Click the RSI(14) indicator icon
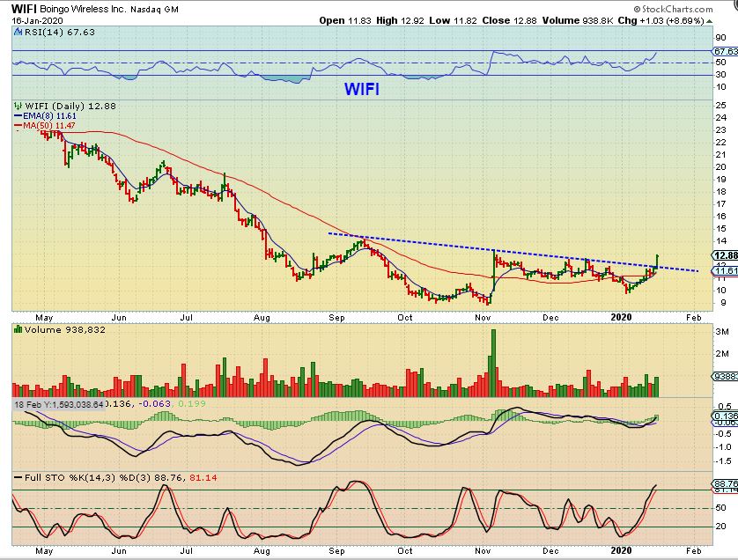 click(x=18, y=32)
